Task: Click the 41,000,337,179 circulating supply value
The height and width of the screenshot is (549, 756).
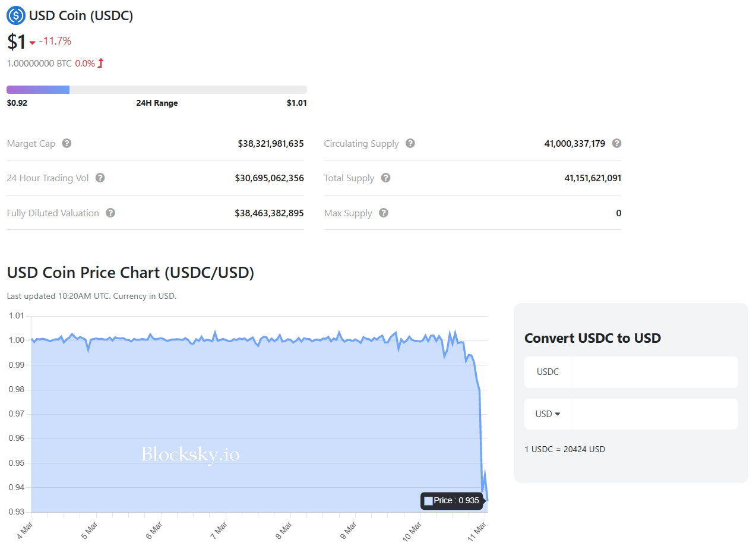Action: pos(575,143)
